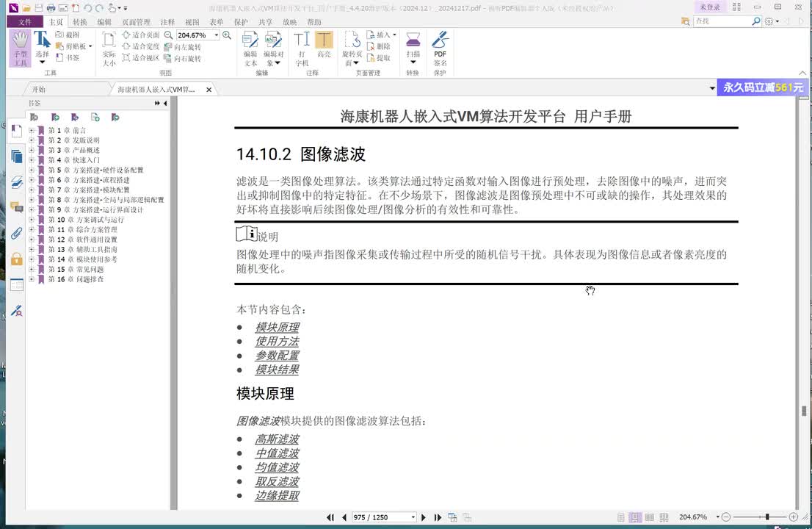Open the Comments panel in sidebar

point(17,208)
